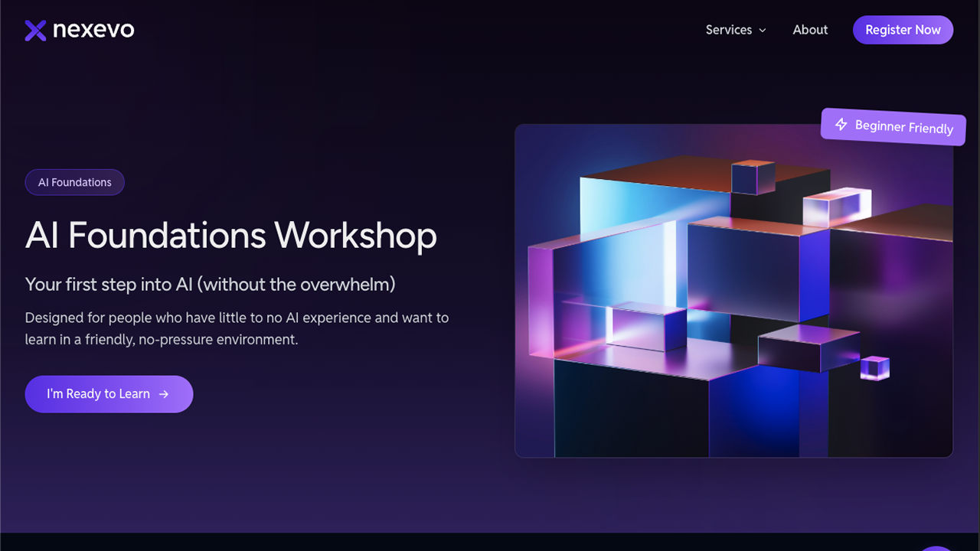The width and height of the screenshot is (980, 551).
Task: Click the Register Now button
Action: tap(903, 30)
